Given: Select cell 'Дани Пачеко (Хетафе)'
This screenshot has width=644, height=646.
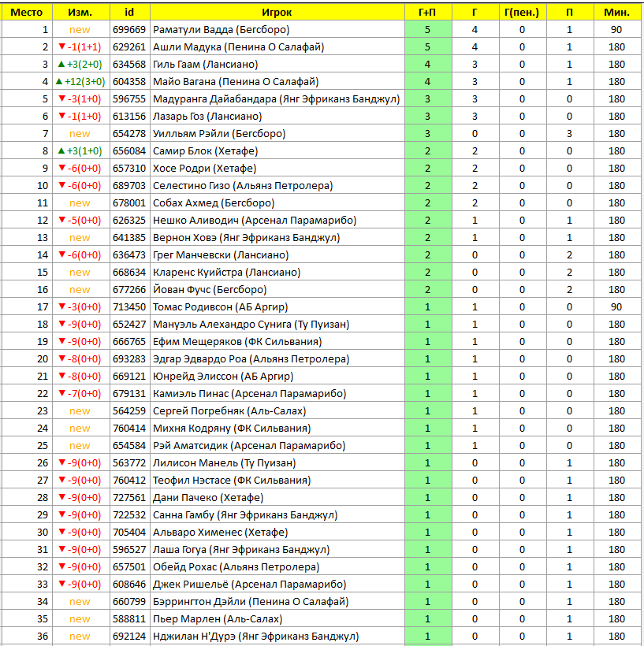Looking at the screenshot, I should tap(277, 498).
